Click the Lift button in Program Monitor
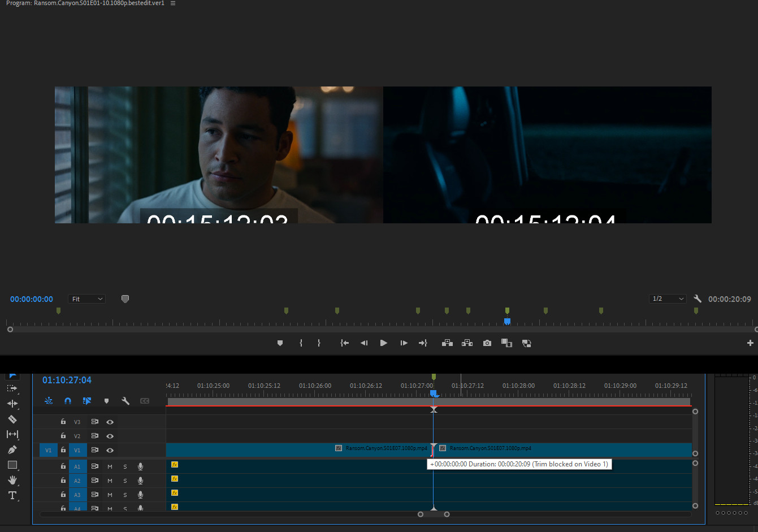758x532 pixels. click(447, 343)
